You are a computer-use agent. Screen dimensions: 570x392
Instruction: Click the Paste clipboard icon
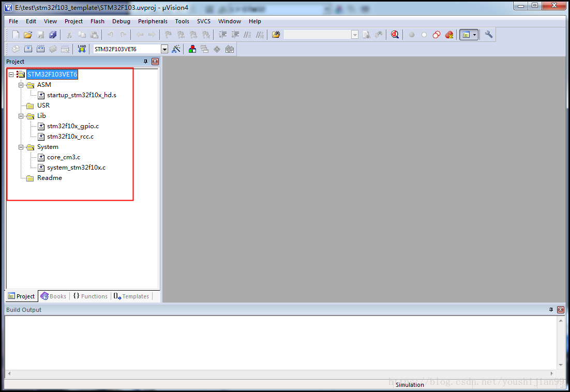(x=94, y=35)
